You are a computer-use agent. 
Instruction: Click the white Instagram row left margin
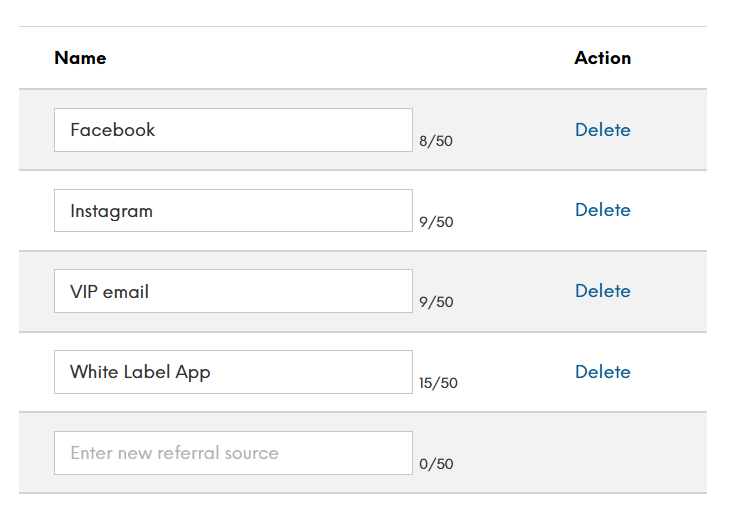(36, 211)
